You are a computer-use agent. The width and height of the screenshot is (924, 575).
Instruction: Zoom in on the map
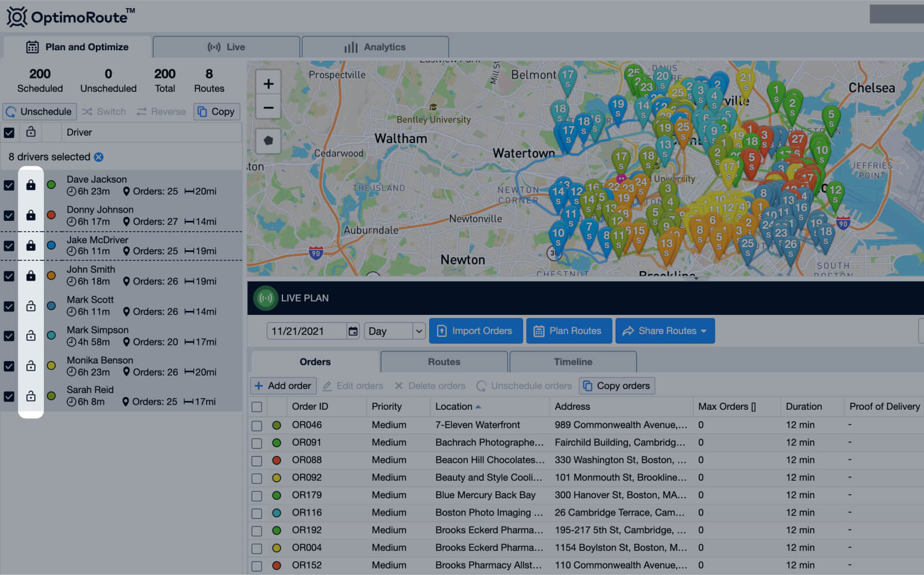pos(268,83)
